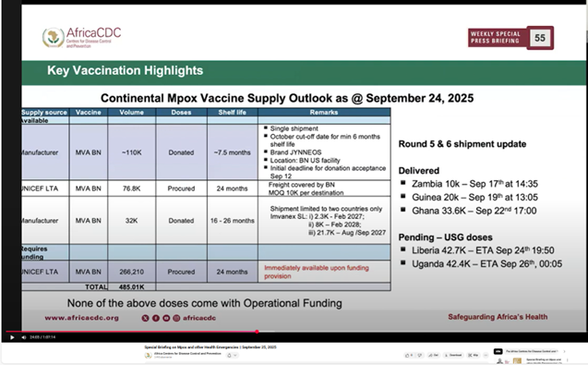Click the red Immediately available upon funding remark
Screen dimensions: 588x365
click(317, 272)
